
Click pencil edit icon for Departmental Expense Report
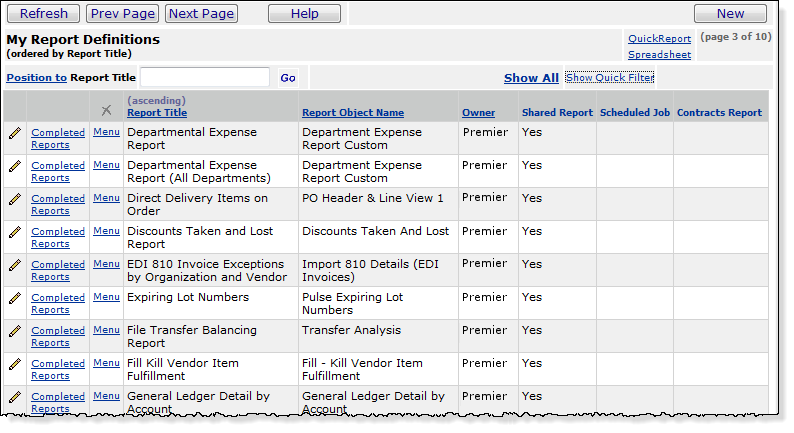[x=14, y=132]
